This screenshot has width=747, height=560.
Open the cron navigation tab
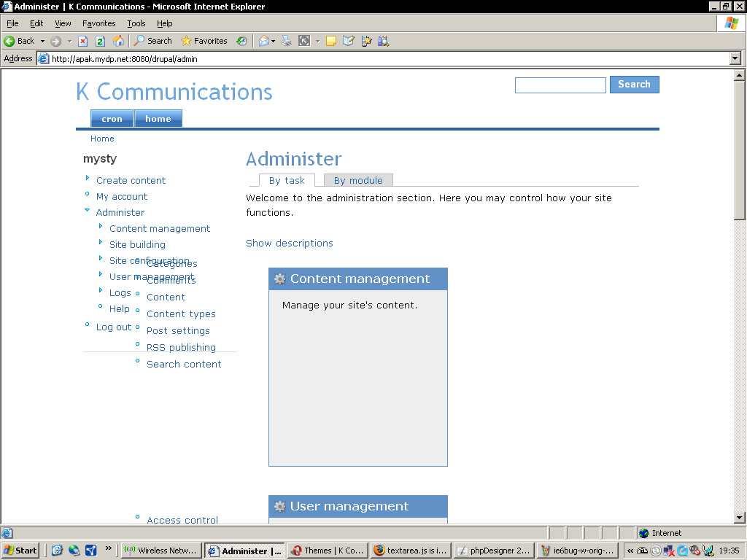[112, 119]
